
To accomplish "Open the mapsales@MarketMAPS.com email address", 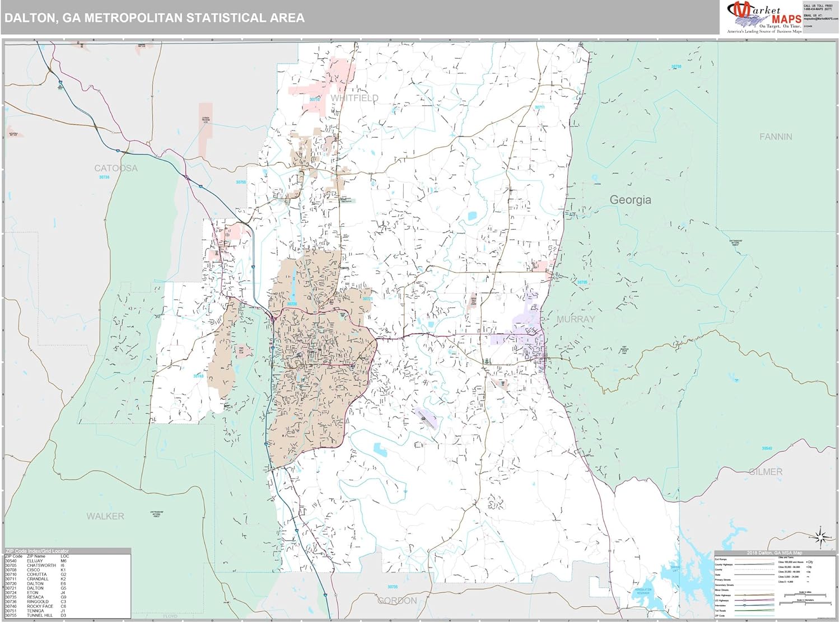I will click(x=820, y=18).
